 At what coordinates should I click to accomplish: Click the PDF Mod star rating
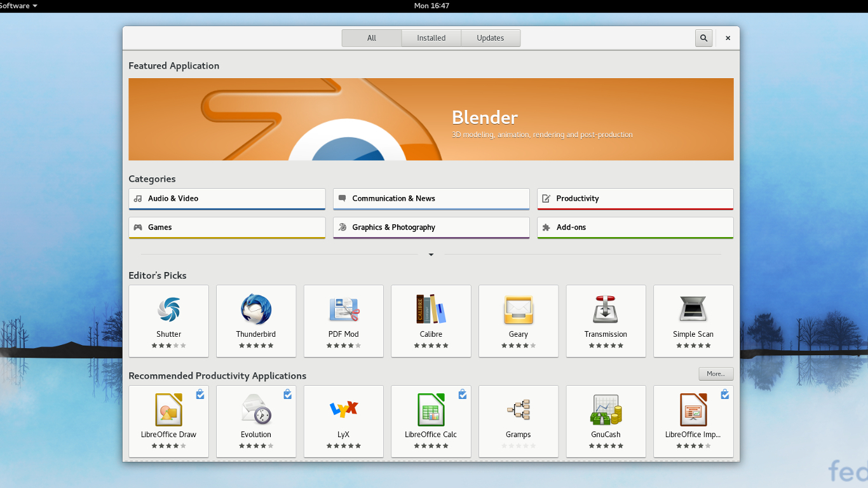coord(344,346)
